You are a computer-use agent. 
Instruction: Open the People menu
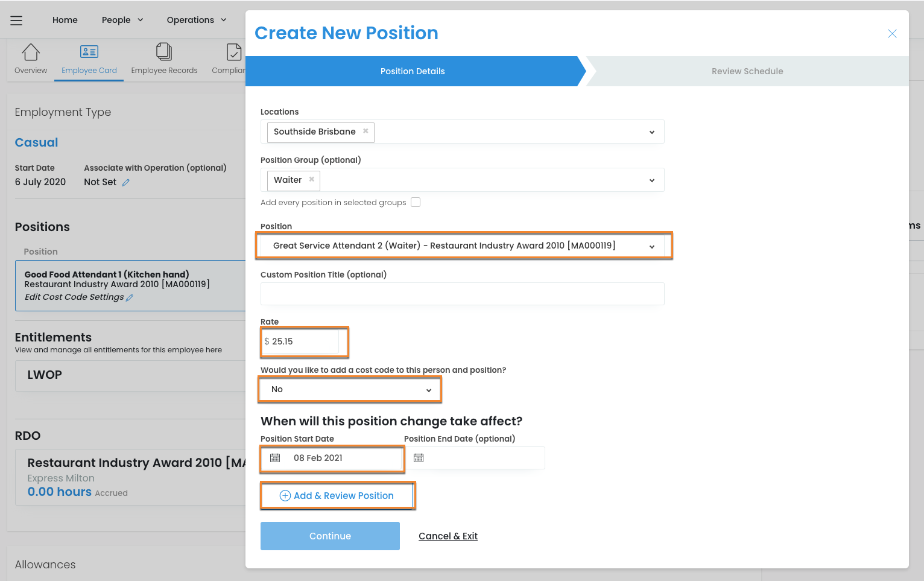coord(122,20)
